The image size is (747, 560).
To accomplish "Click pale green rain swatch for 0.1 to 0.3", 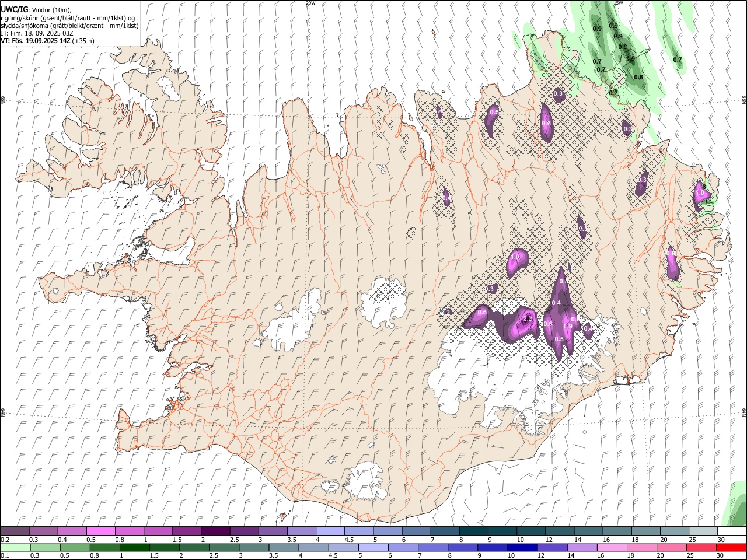I will pos(15,547).
